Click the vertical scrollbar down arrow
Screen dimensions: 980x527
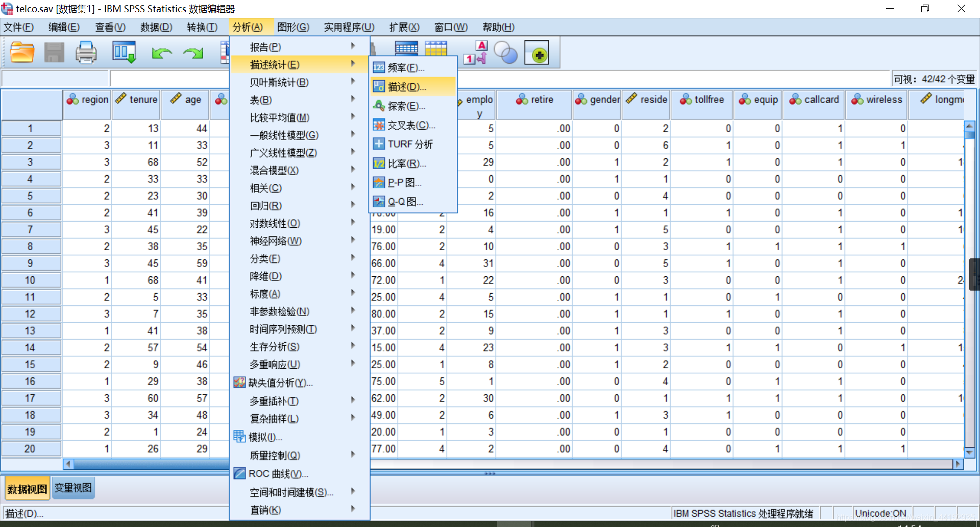tap(969, 452)
